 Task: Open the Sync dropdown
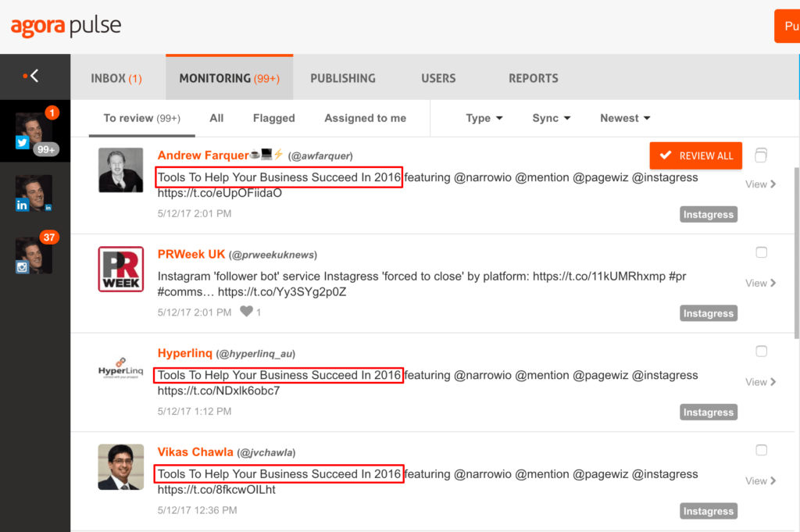click(551, 118)
